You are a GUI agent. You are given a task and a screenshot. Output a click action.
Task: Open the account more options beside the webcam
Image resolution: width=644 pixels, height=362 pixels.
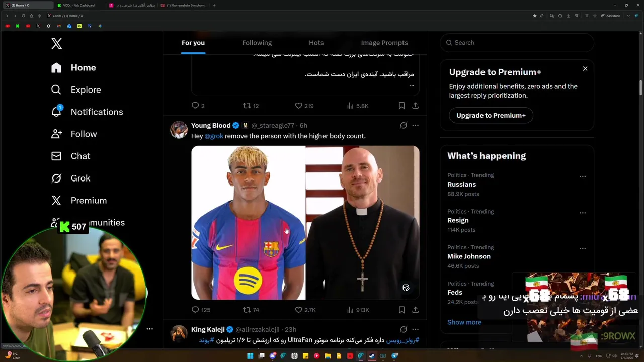(x=149, y=329)
